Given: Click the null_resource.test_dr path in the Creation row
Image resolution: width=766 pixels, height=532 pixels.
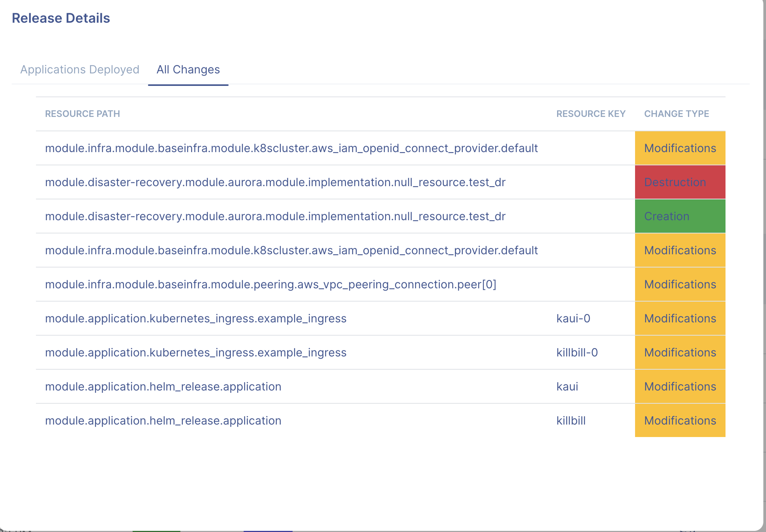Looking at the screenshot, I should point(275,216).
